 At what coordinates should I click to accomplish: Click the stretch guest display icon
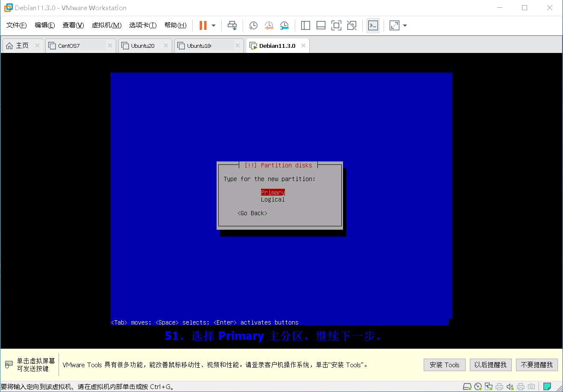click(x=394, y=26)
